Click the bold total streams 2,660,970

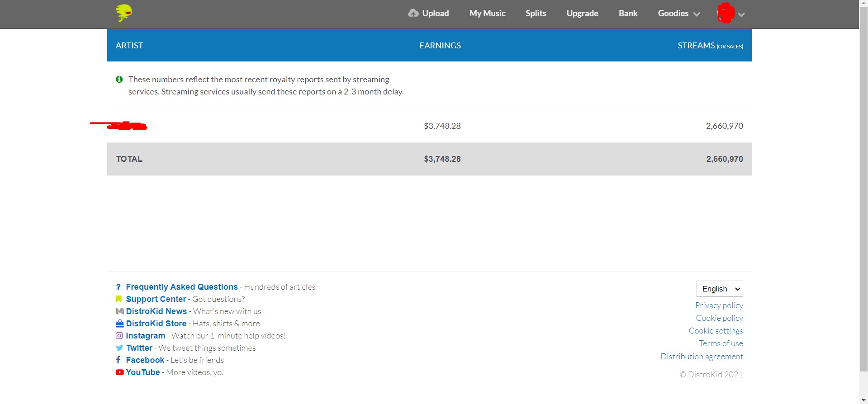[724, 159]
